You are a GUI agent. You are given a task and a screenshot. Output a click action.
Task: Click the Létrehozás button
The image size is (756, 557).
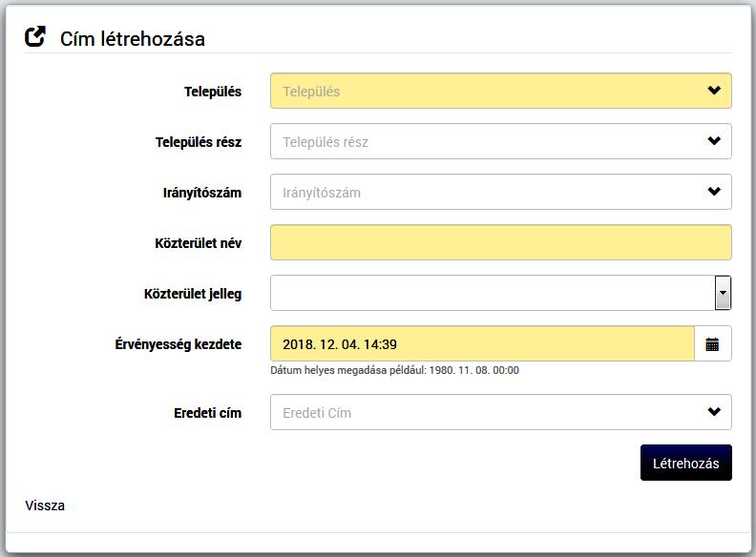tap(686, 463)
